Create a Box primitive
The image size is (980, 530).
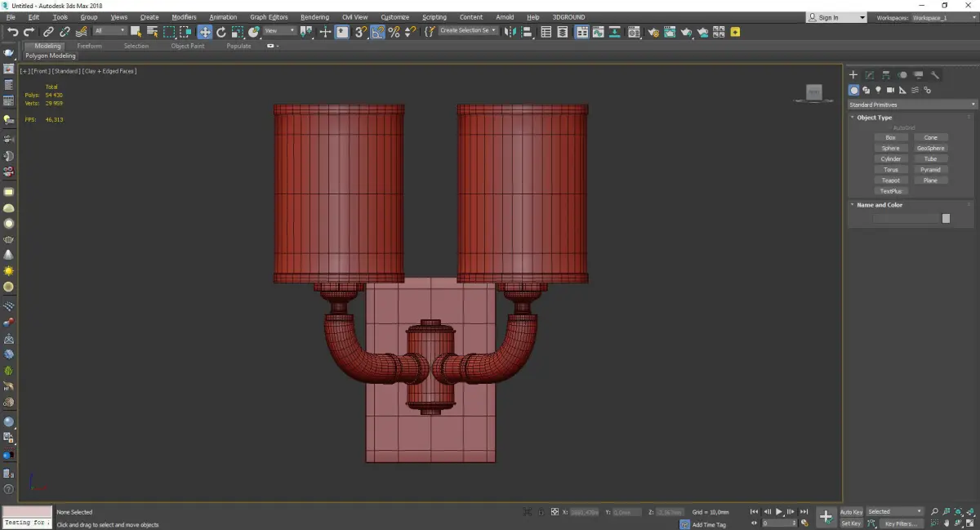890,137
